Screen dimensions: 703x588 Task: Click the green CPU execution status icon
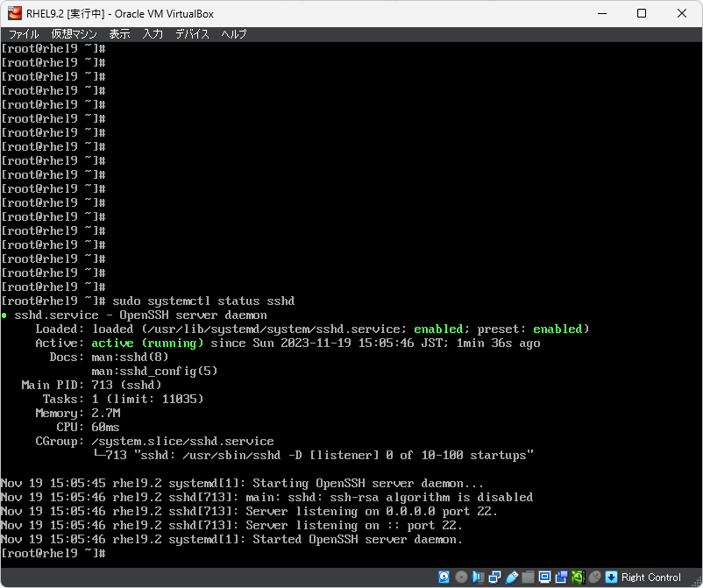pos(578,577)
